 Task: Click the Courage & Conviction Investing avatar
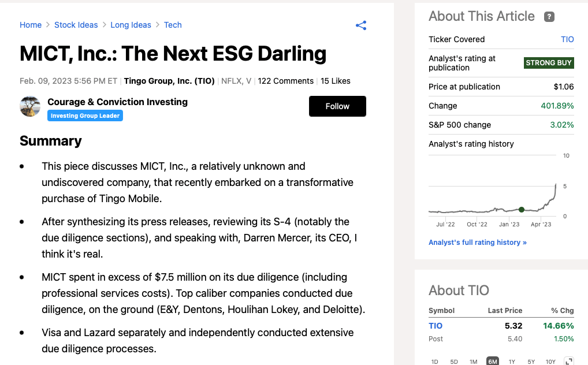(30, 107)
